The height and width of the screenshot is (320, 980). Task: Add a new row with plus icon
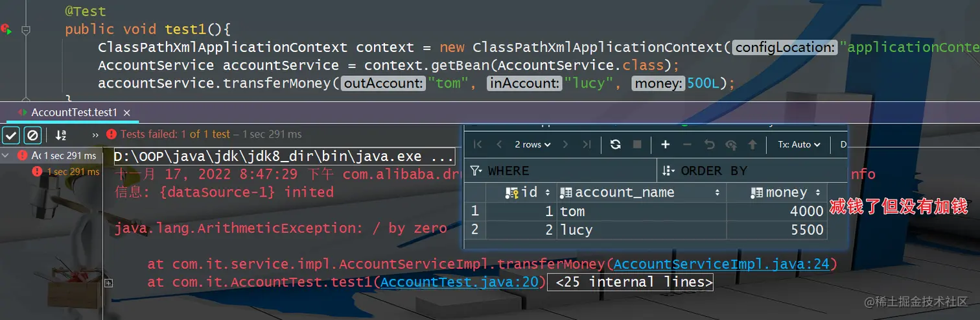665,145
